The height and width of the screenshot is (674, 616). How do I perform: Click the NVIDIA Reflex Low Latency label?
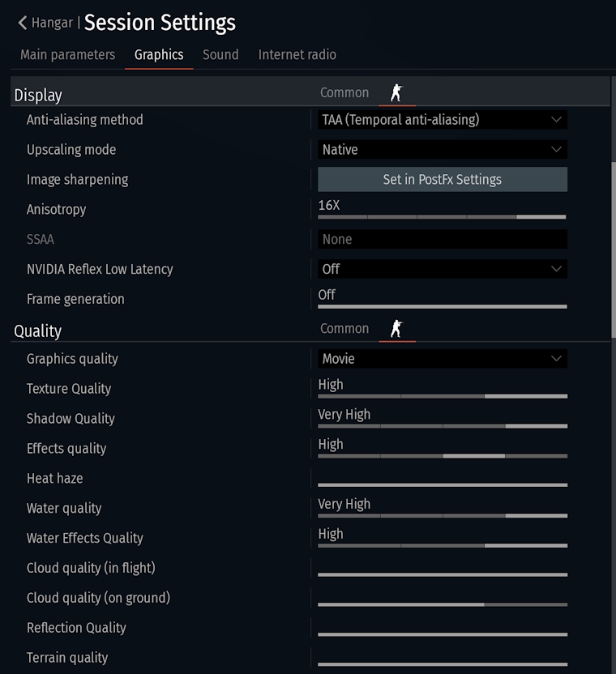click(x=100, y=269)
